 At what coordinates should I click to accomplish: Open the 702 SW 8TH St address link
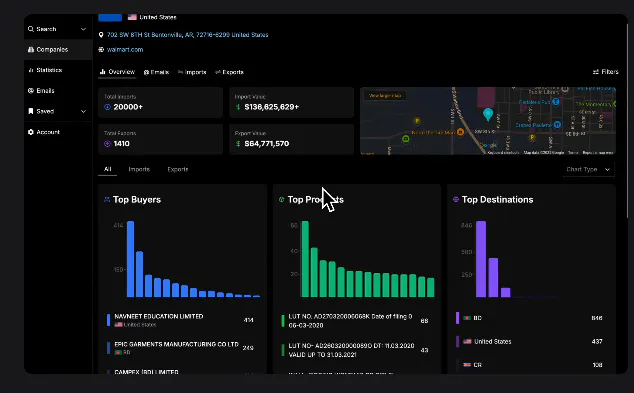point(187,35)
